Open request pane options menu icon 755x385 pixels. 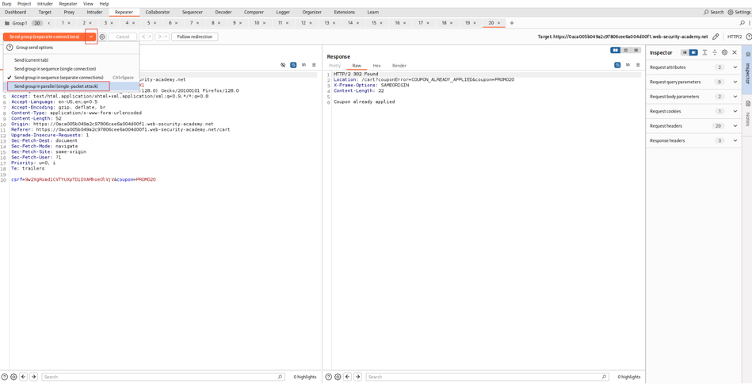click(x=314, y=65)
